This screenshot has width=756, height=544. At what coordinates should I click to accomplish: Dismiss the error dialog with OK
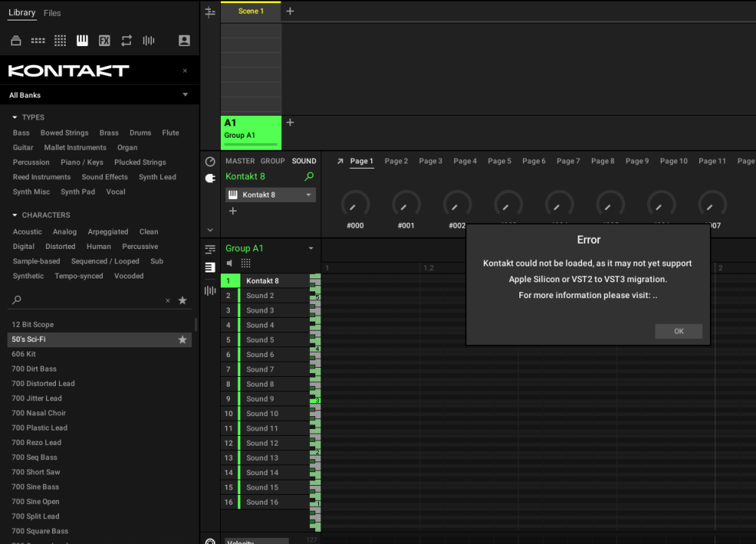tap(678, 331)
